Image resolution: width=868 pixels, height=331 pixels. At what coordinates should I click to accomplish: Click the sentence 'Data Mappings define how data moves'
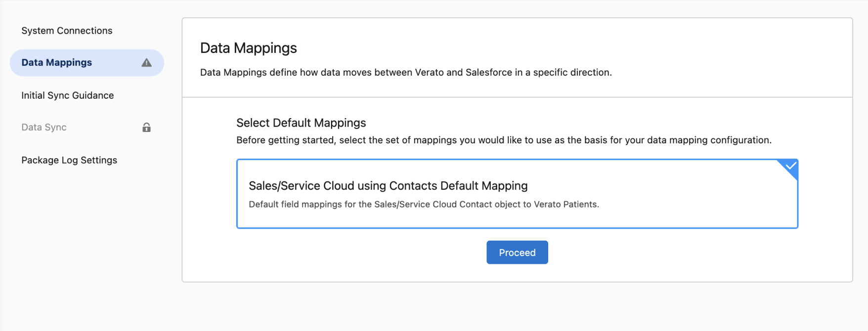tap(406, 72)
